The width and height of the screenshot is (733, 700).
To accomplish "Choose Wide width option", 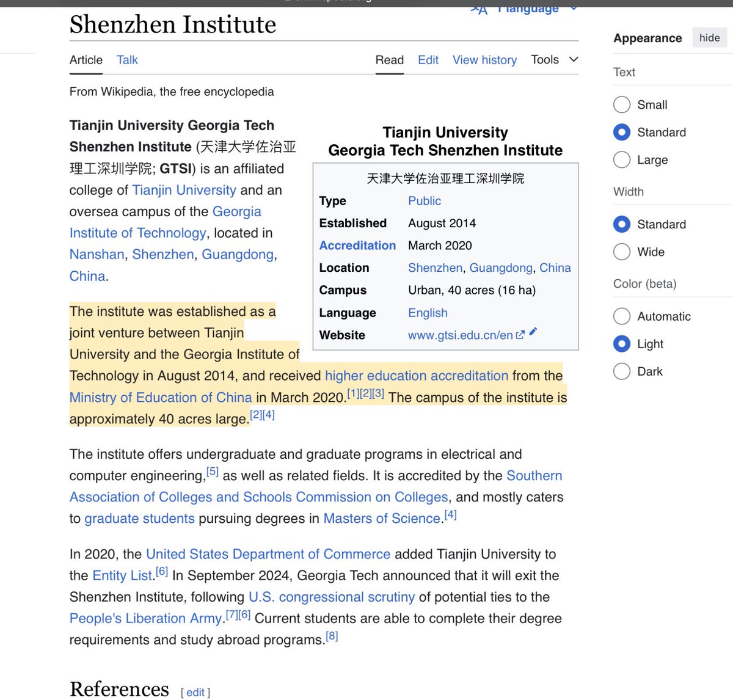I will [x=621, y=252].
